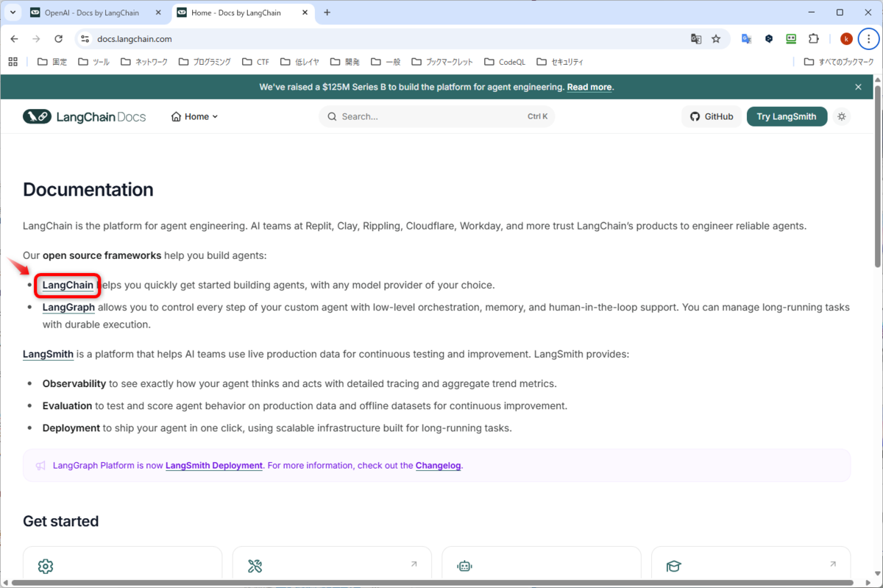
Task: Open the ツール bookmark folder
Action: [x=93, y=62]
